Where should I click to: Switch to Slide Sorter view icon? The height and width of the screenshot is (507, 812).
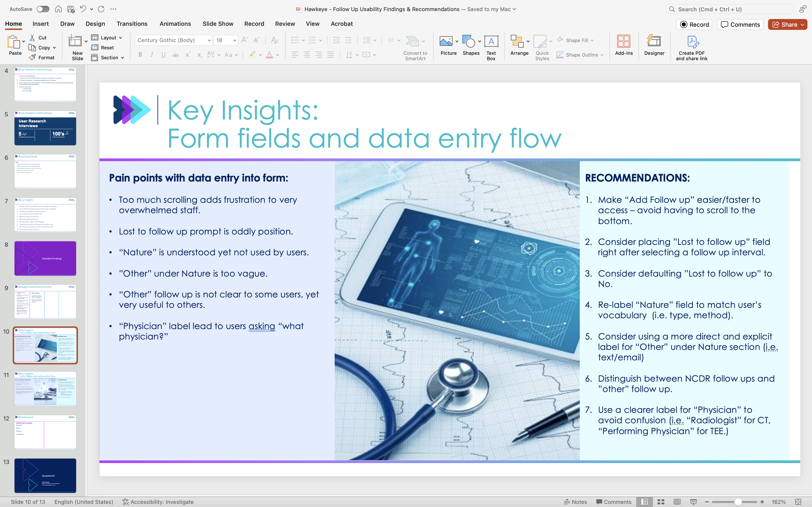(x=661, y=502)
